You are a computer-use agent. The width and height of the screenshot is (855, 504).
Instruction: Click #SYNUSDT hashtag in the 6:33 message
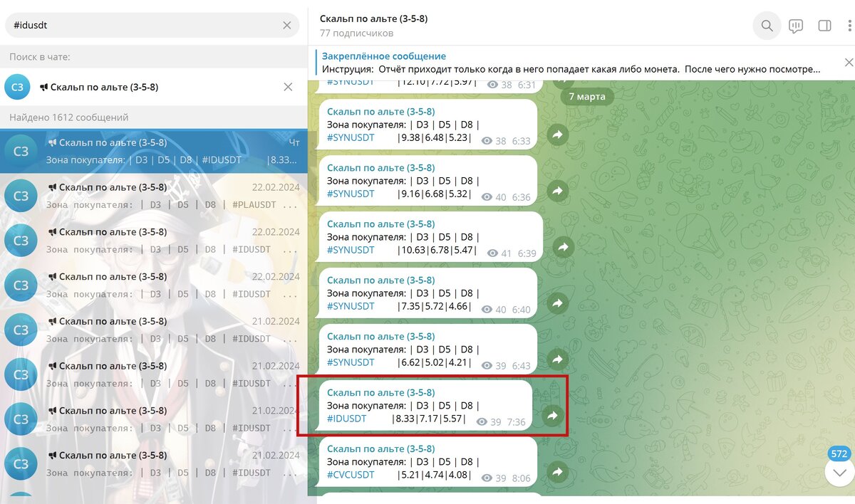(351, 137)
